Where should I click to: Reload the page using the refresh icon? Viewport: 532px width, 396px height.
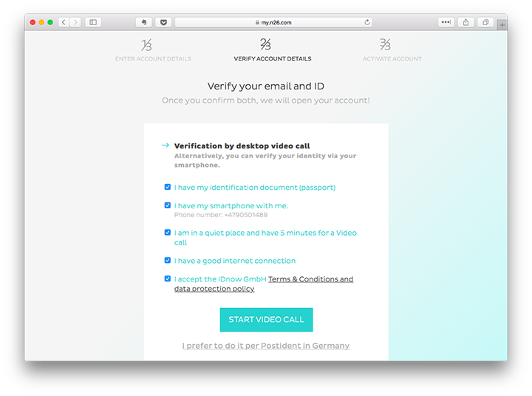(x=367, y=22)
